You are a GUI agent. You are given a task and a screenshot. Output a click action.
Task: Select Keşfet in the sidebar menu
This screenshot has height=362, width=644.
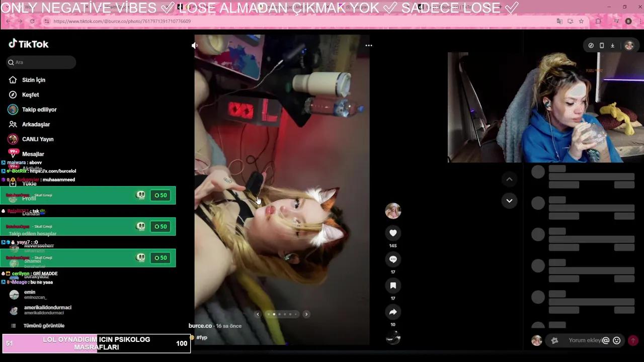coord(31,95)
